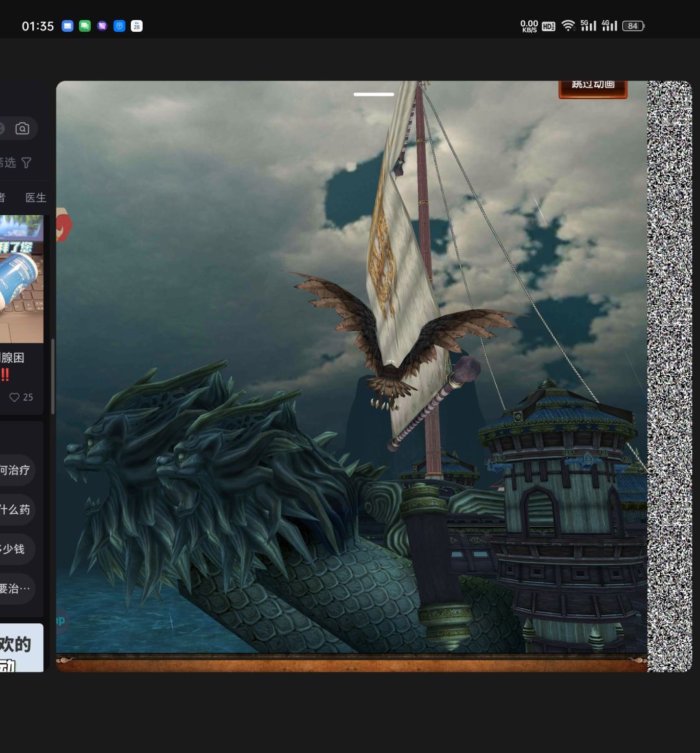700x753 pixels.
Task: Select the suggestion ending in 要治…
Action: click(x=16, y=588)
